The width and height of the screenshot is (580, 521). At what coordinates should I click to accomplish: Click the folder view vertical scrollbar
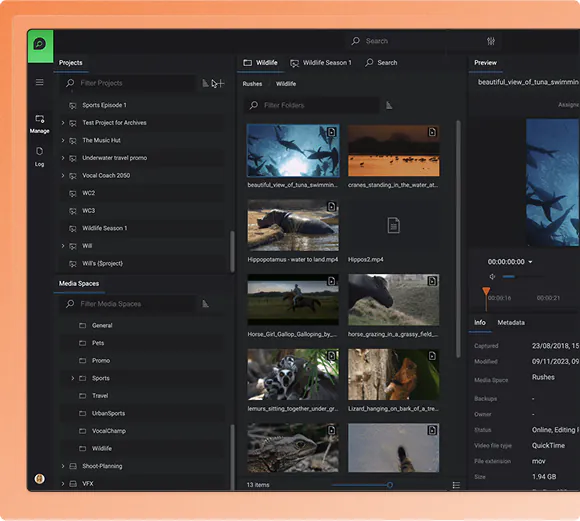(458, 239)
